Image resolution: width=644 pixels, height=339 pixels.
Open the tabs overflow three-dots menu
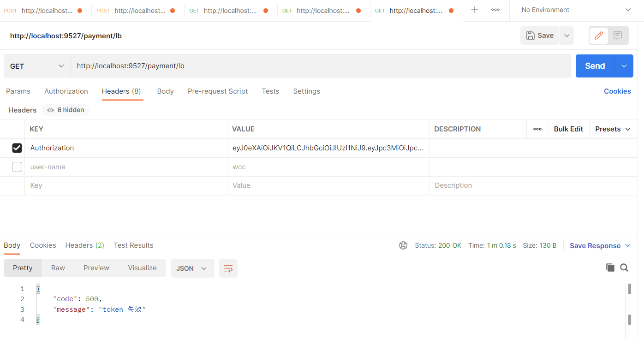point(495,10)
